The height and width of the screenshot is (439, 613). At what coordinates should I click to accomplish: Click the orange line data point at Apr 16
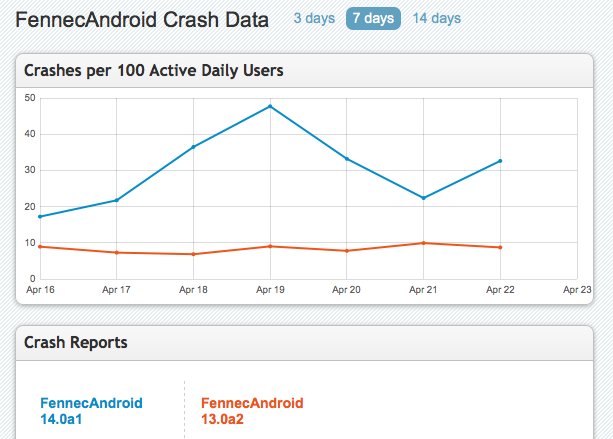[x=40, y=246]
